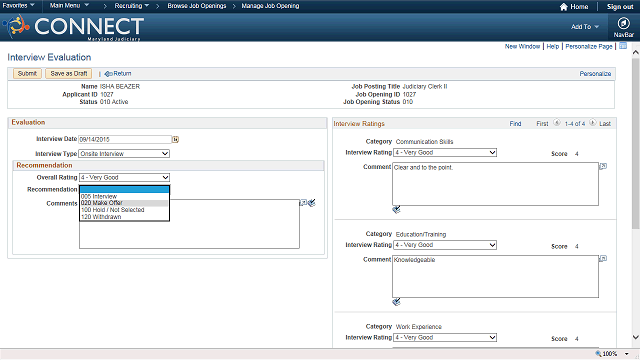Expand the Communication Skills comment box
This screenshot has width=640, height=360.
[x=603, y=166]
